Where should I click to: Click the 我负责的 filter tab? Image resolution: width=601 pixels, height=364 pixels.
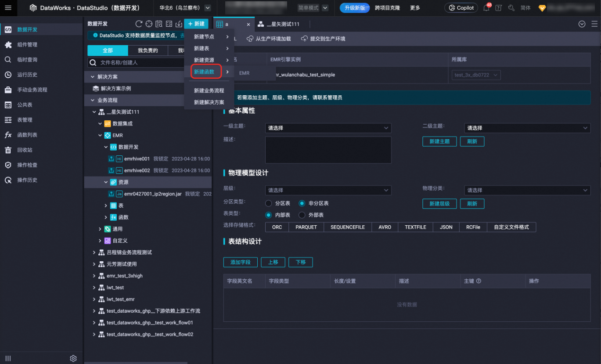tap(148, 50)
